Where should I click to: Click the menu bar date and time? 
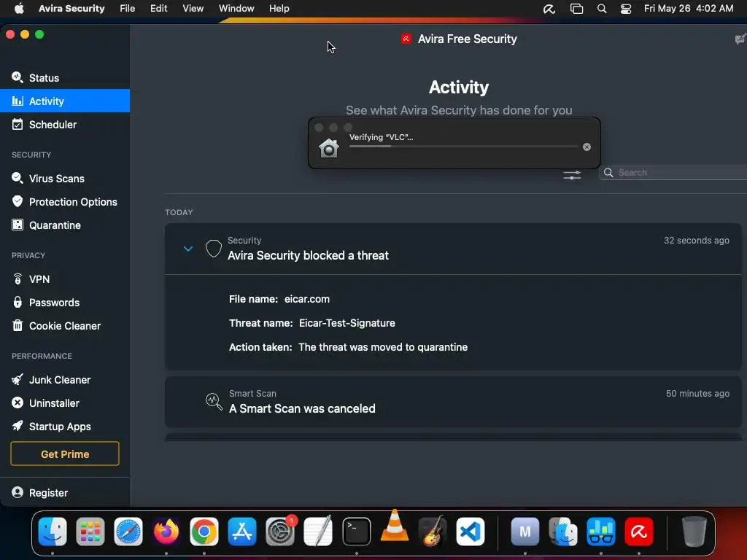(x=689, y=9)
